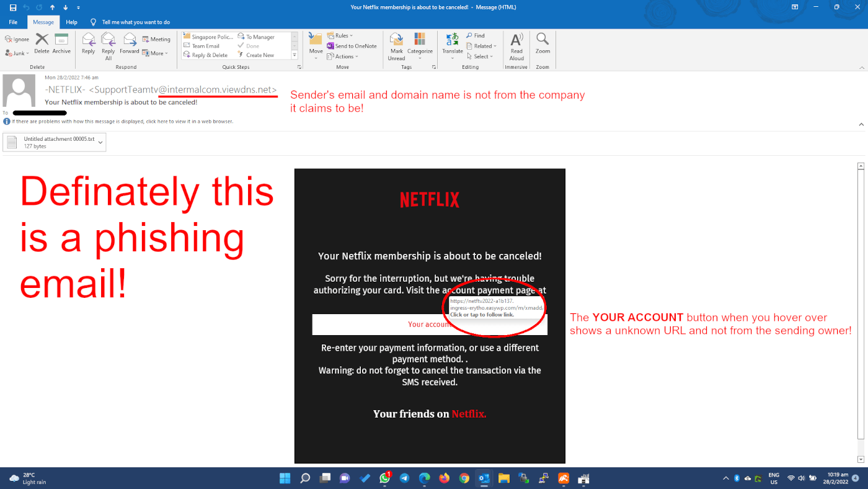
Task: Click the Your account button in the email
Action: 430,325
